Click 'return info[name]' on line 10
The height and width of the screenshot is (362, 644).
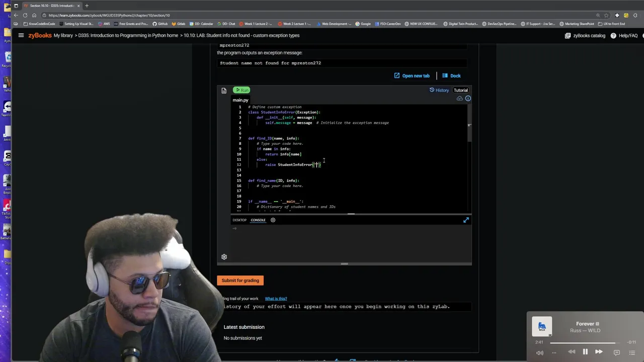coord(283,154)
